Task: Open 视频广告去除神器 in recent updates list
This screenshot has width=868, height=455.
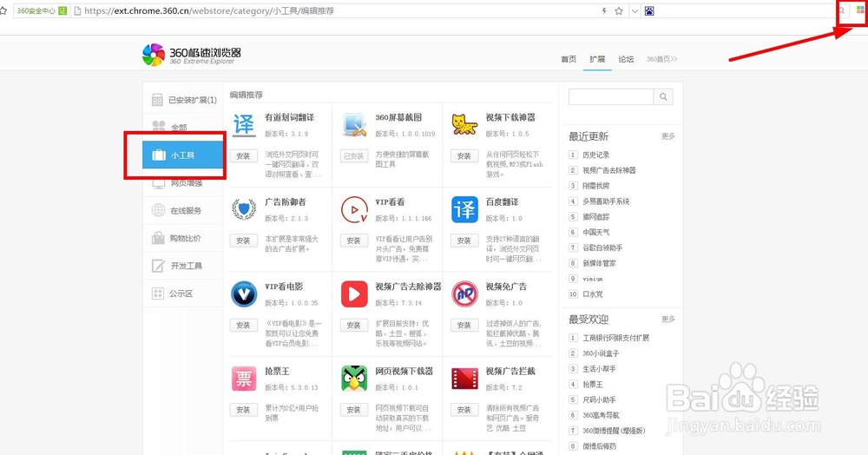Action: point(609,170)
